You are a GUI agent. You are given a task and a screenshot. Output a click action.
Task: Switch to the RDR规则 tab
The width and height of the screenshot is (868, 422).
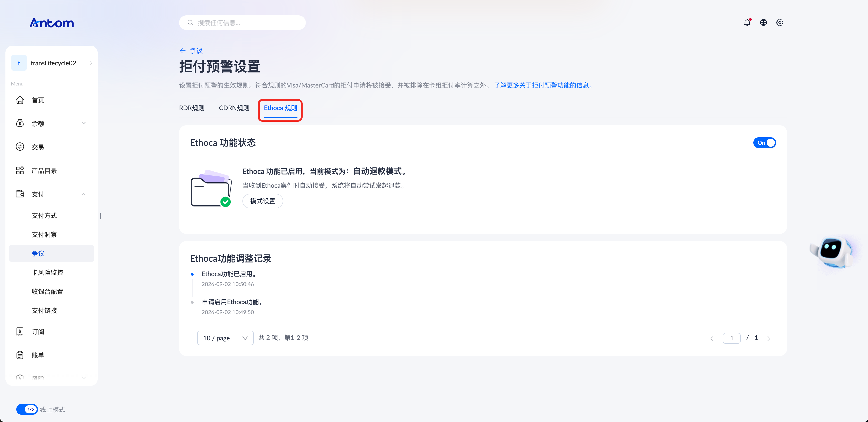pyautogui.click(x=192, y=108)
